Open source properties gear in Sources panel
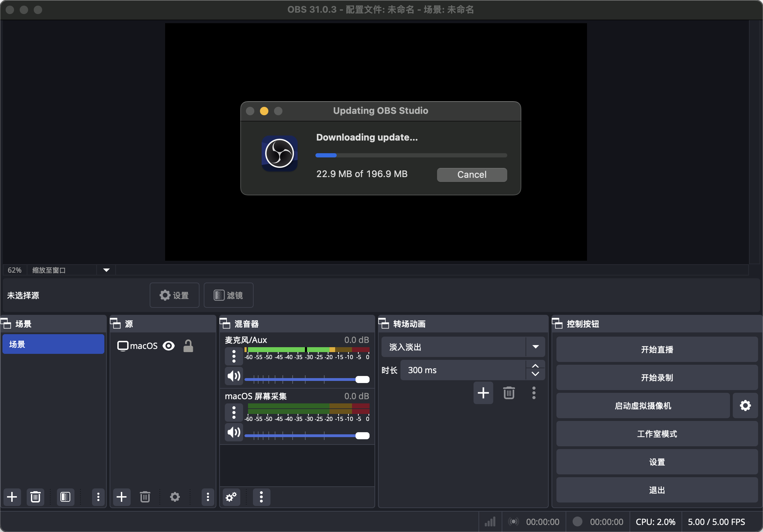Image resolution: width=763 pixels, height=532 pixels. coord(175,497)
